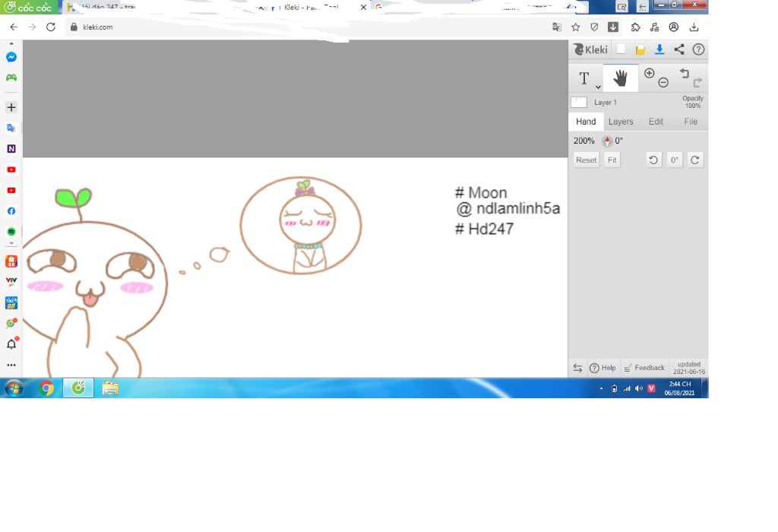
Task: Reload the Kleki page
Action: (x=51, y=27)
